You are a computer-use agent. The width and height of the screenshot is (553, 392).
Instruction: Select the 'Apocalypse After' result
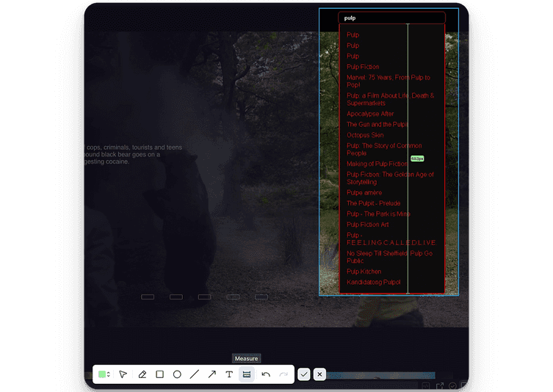[x=370, y=114]
